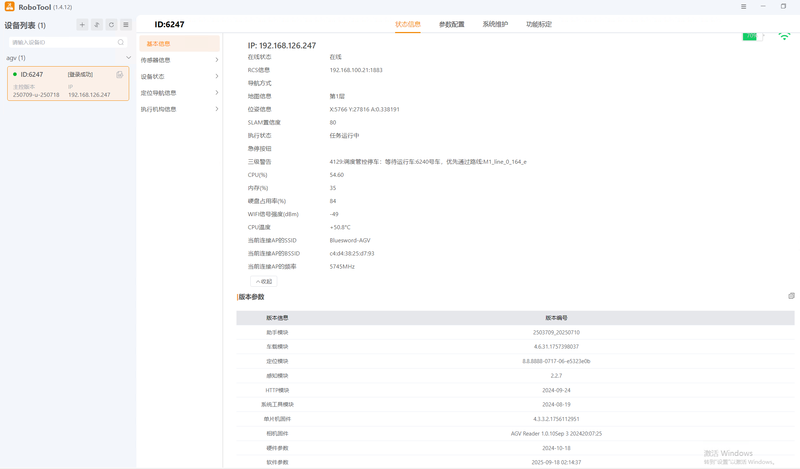Click the 版本信息 column header
This screenshot has height=469, width=800.
[x=277, y=318]
